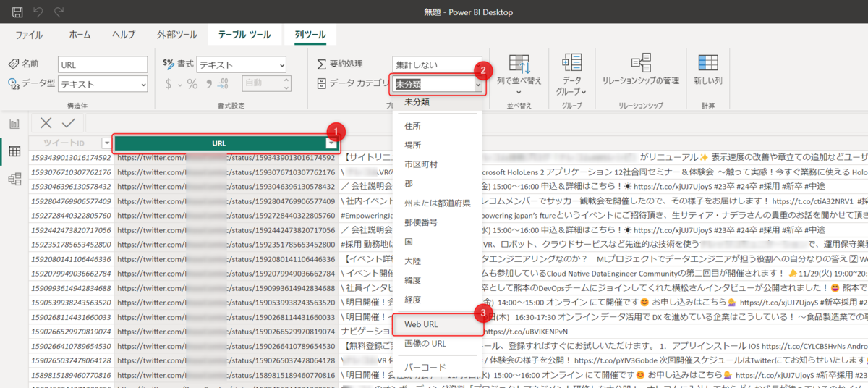Open the データ型 dropdown showing テキスト
This screenshot has height=388, width=868.
(x=104, y=84)
